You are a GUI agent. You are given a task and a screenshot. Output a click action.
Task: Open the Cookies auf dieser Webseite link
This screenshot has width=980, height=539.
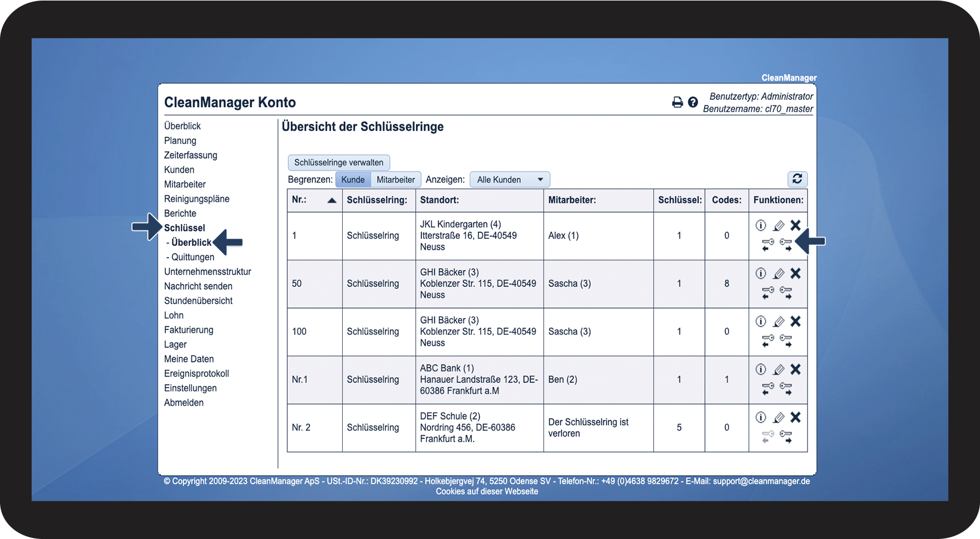[x=487, y=491]
